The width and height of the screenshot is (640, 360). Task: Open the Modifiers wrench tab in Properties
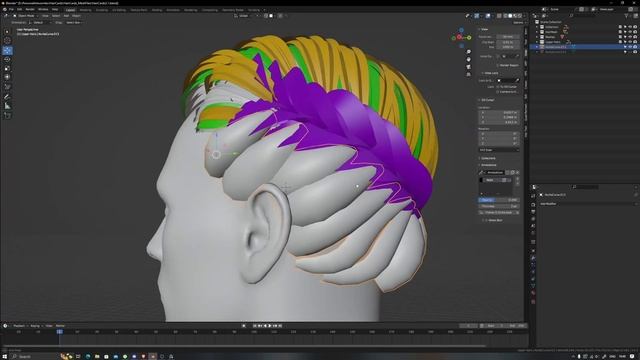[533, 258]
